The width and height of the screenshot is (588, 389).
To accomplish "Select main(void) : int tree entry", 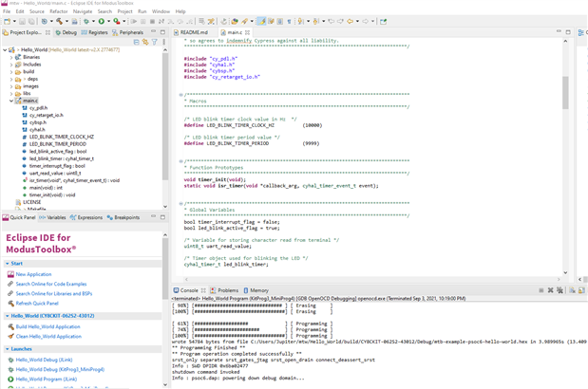I will pos(46,188).
